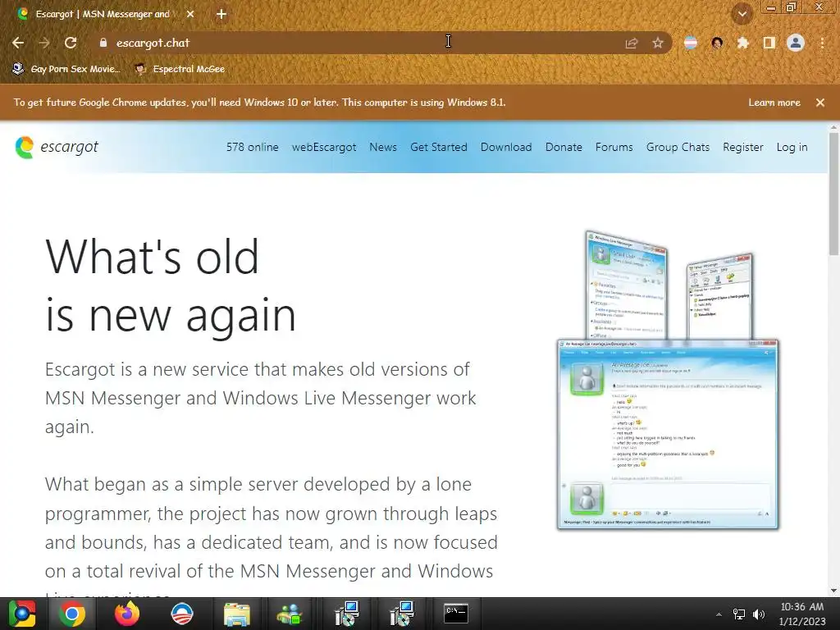Share this page using the share icon
This screenshot has height=630, width=840.
pyautogui.click(x=632, y=43)
